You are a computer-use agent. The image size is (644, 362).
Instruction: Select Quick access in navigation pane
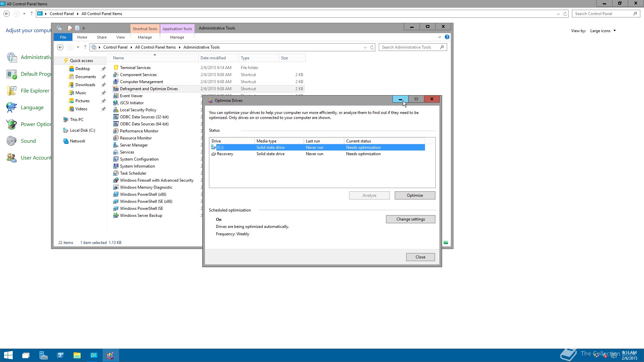[81, 61]
